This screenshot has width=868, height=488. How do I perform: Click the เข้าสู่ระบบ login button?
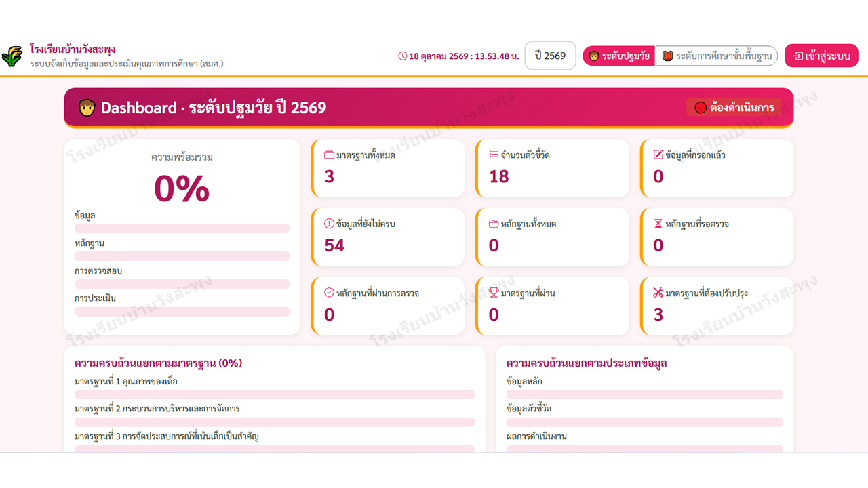point(821,56)
